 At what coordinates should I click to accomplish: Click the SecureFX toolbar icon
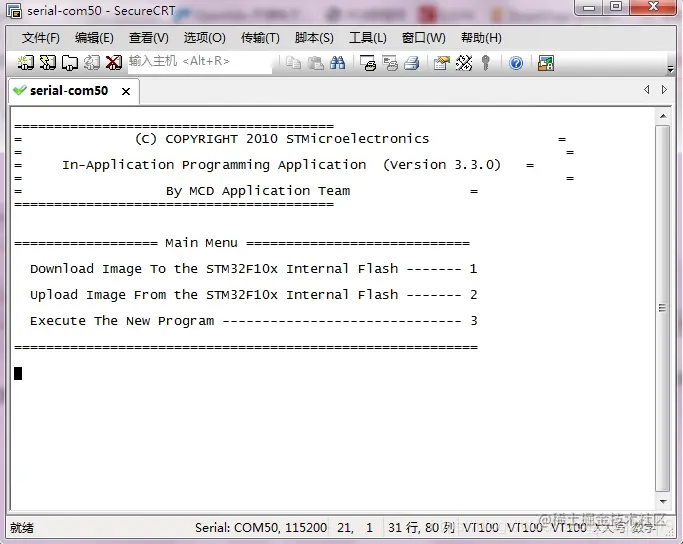546,63
